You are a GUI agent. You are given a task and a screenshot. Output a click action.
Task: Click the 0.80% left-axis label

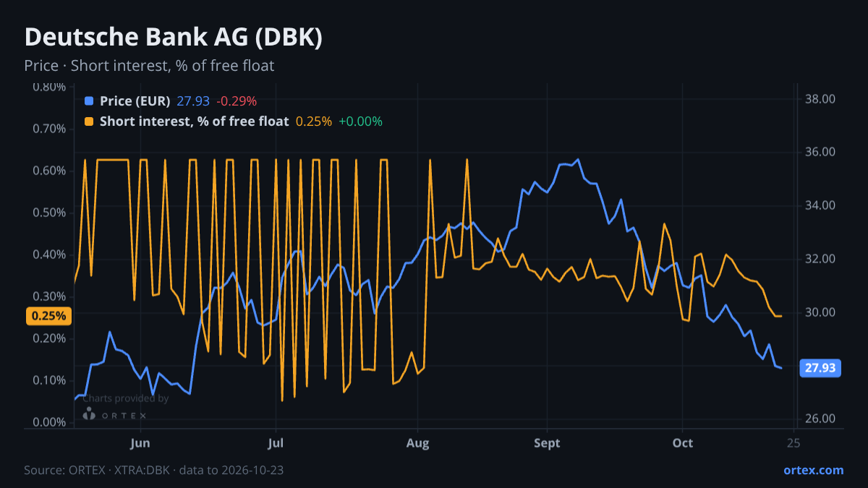49,87
